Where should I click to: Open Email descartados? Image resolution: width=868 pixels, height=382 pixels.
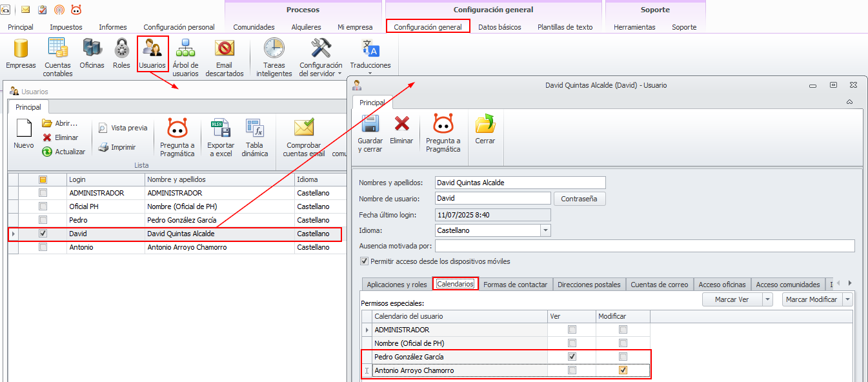[225, 57]
